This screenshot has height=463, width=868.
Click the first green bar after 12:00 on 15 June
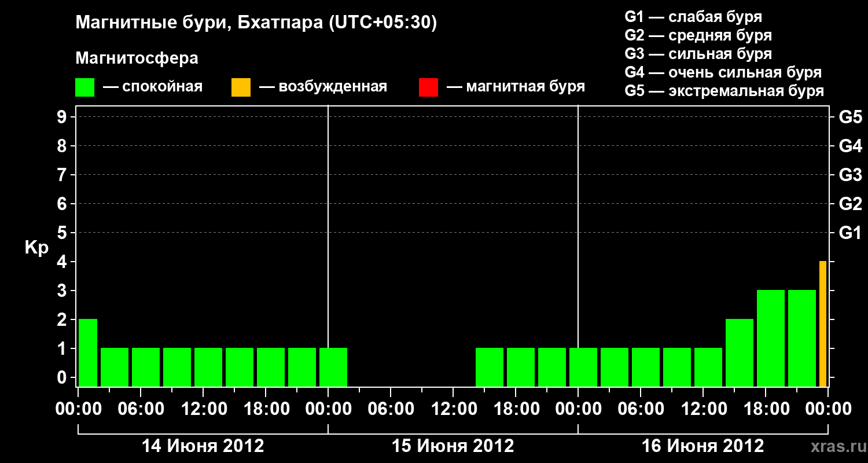click(490, 367)
